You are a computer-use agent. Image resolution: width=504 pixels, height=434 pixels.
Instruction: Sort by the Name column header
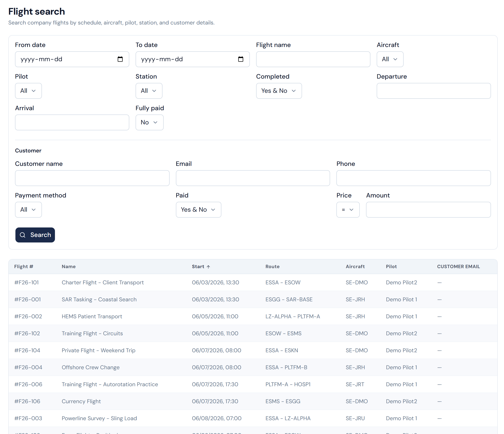tap(69, 267)
